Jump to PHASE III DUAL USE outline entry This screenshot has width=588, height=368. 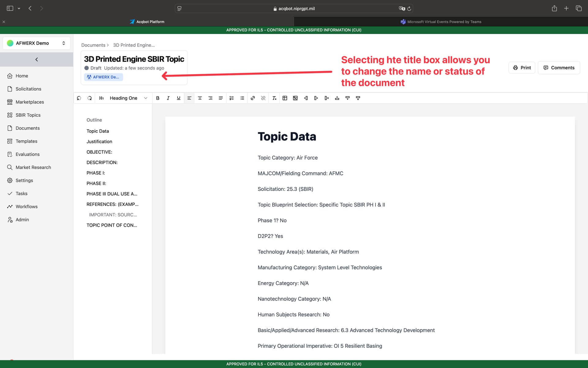click(x=112, y=194)
